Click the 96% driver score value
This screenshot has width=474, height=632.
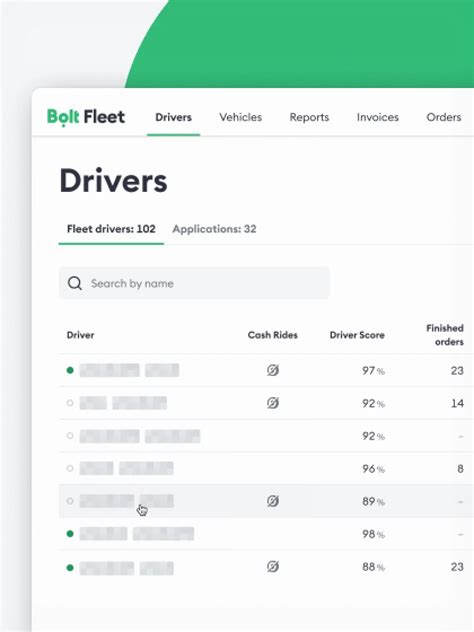[x=373, y=469]
